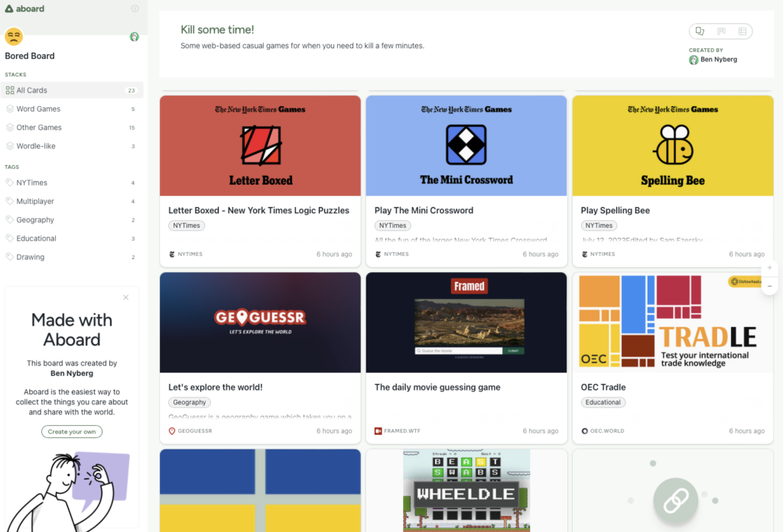Viewport: 783px width, 532px height.
Task: Click the chain-link icon on the placeholder card
Action: pos(676,501)
